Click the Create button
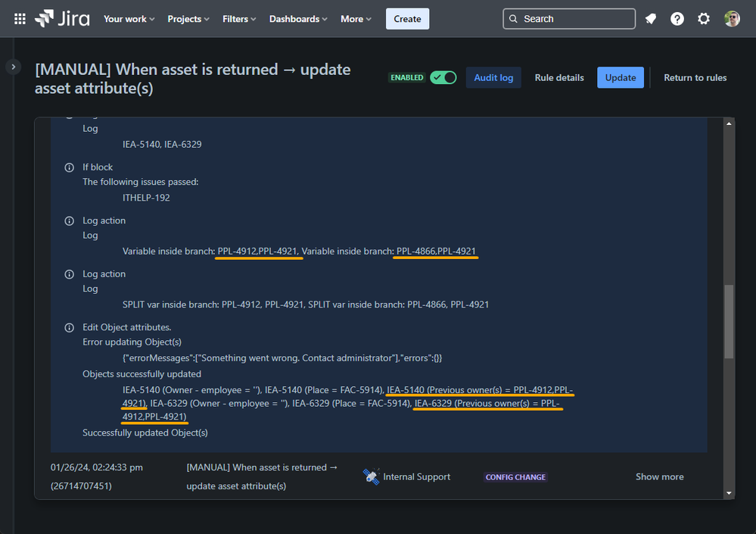 (x=407, y=19)
